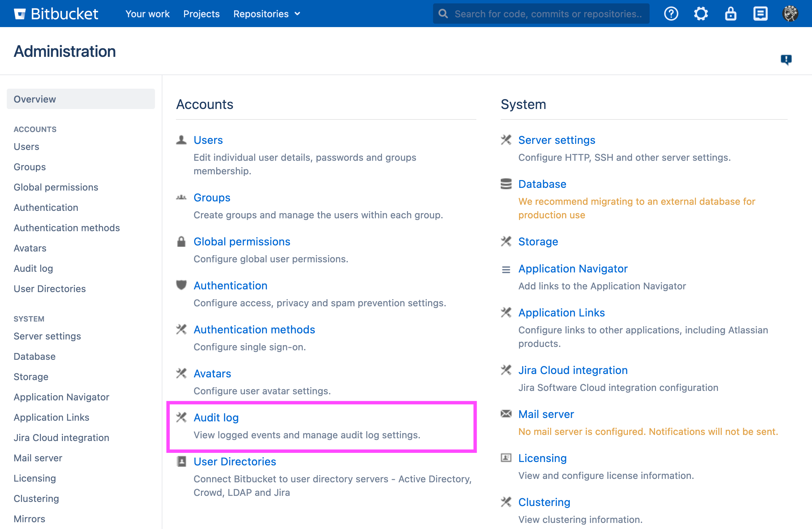812x529 pixels.
Task: Go to Projects in top navigation
Action: 201,14
